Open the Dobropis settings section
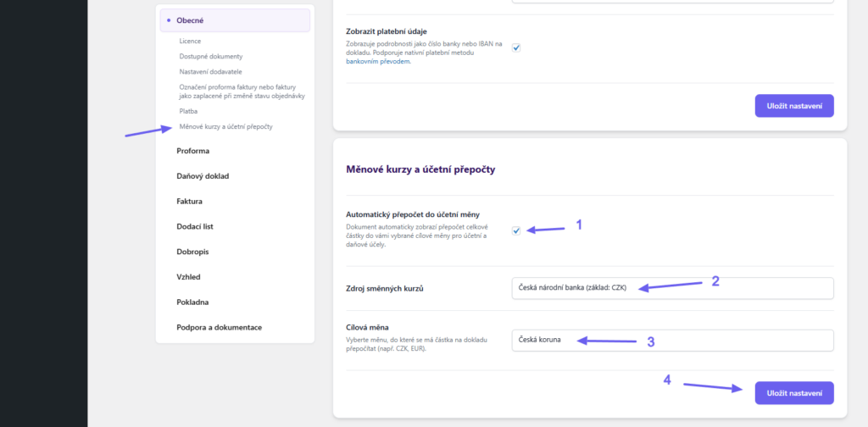Image resolution: width=868 pixels, height=427 pixels. click(x=192, y=252)
